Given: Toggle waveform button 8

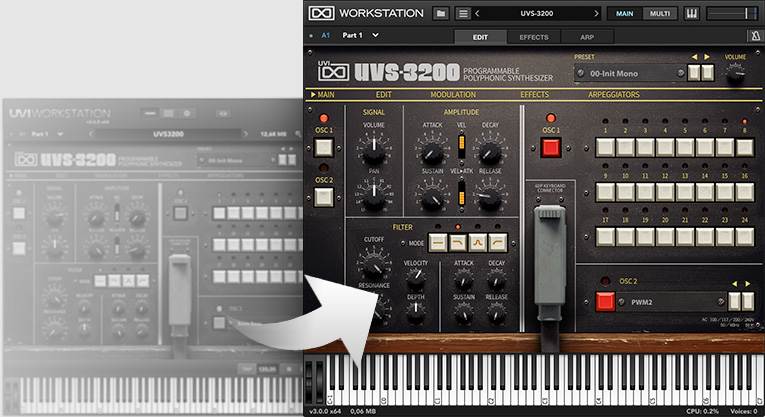Looking at the screenshot, I should [x=745, y=147].
